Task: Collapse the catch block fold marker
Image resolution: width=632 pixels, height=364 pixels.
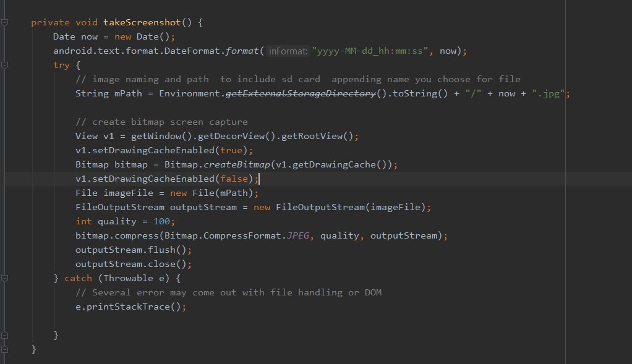Action: 4,278
